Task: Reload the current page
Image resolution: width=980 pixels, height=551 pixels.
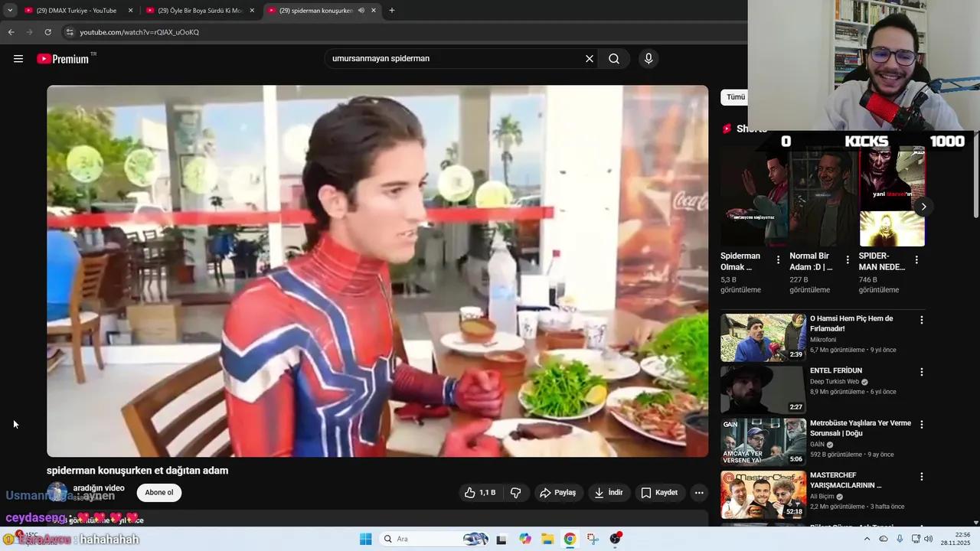Action: pos(47,32)
